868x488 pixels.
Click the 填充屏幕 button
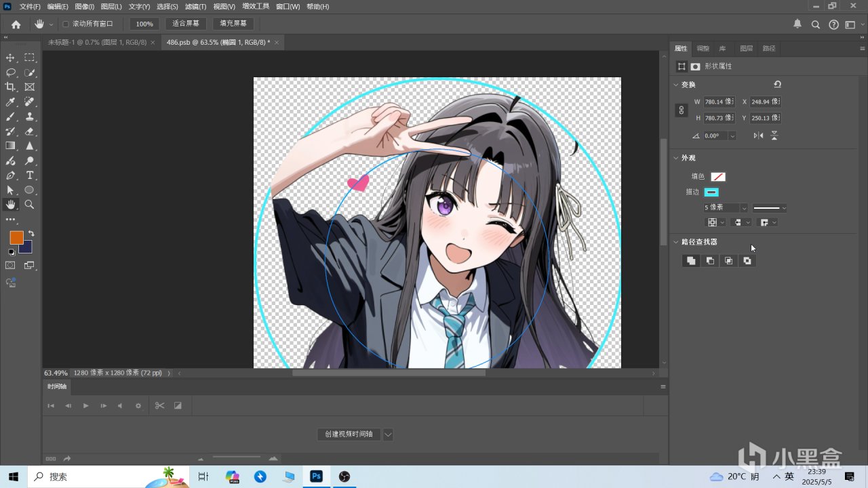233,24
